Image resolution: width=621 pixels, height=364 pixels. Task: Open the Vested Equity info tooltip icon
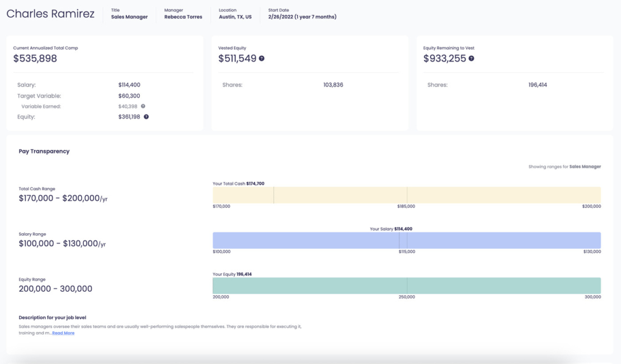pyautogui.click(x=262, y=58)
